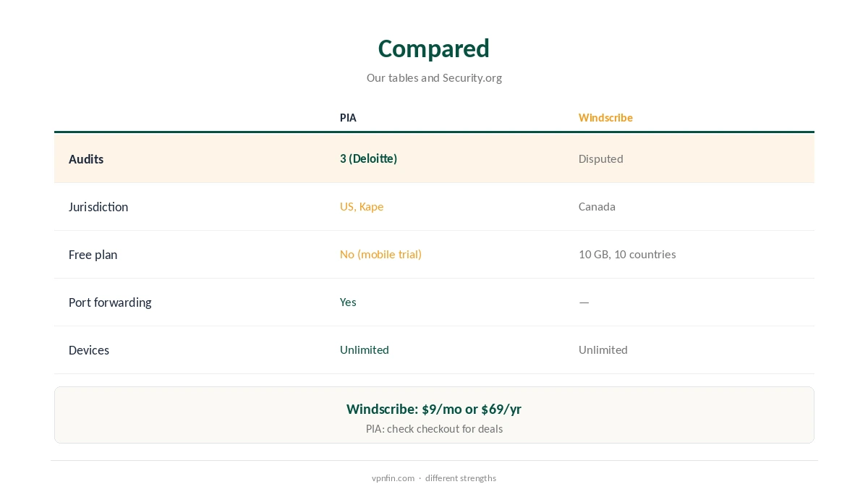Click the vpnfin.com footer text
Image resolution: width=868 pixels, height=492 pixels.
point(393,478)
